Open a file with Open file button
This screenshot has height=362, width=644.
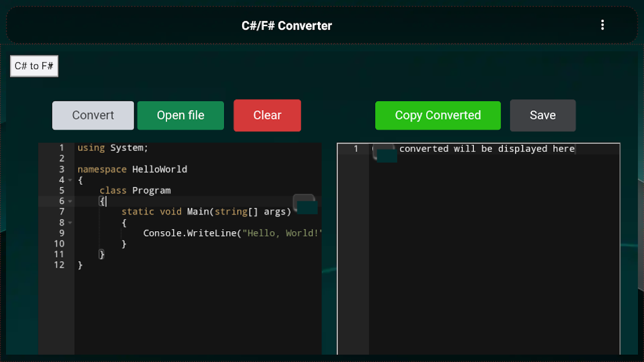click(x=181, y=115)
